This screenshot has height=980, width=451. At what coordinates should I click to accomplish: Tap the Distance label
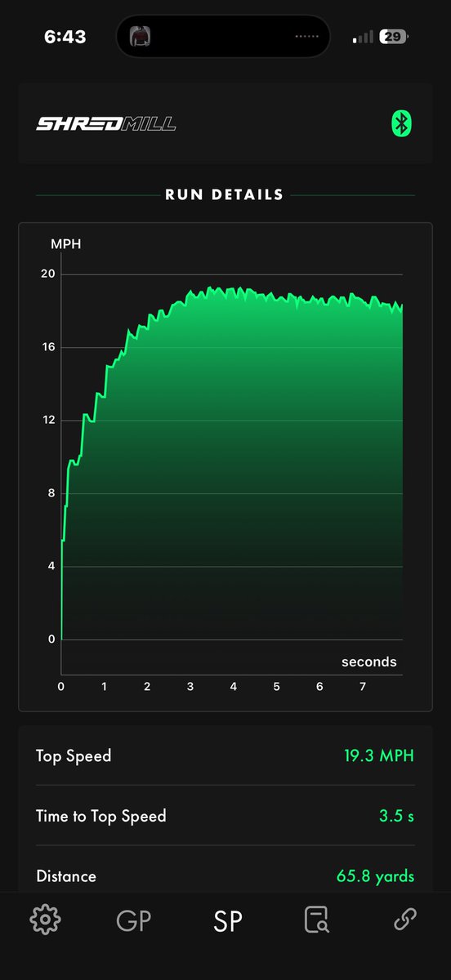66,876
